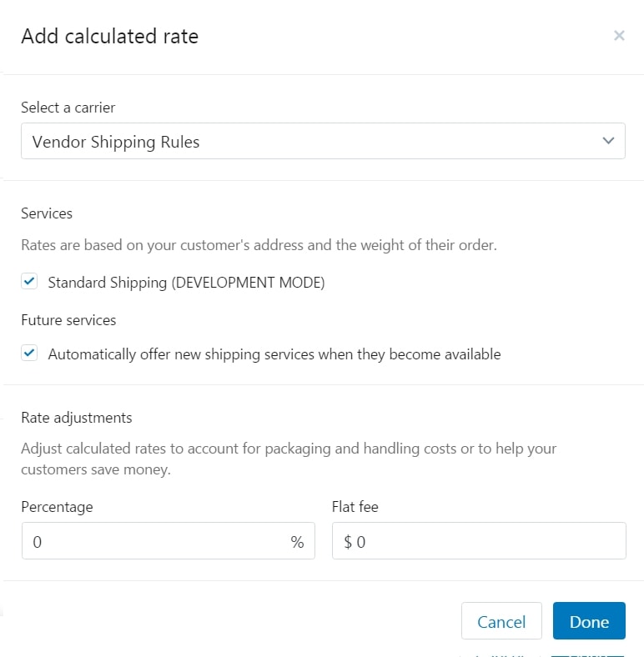Close the Add calculated rate dialog
The width and height of the screenshot is (644, 657).
coord(619,36)
